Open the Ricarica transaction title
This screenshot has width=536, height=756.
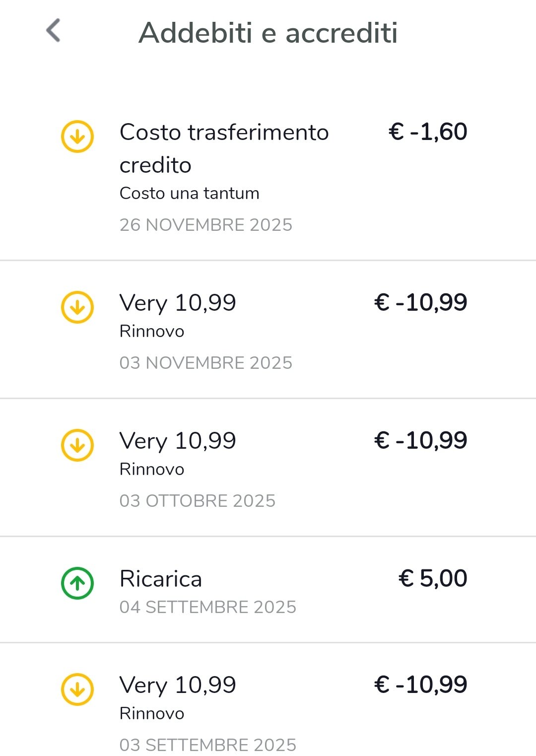click(x=161, y=579)
